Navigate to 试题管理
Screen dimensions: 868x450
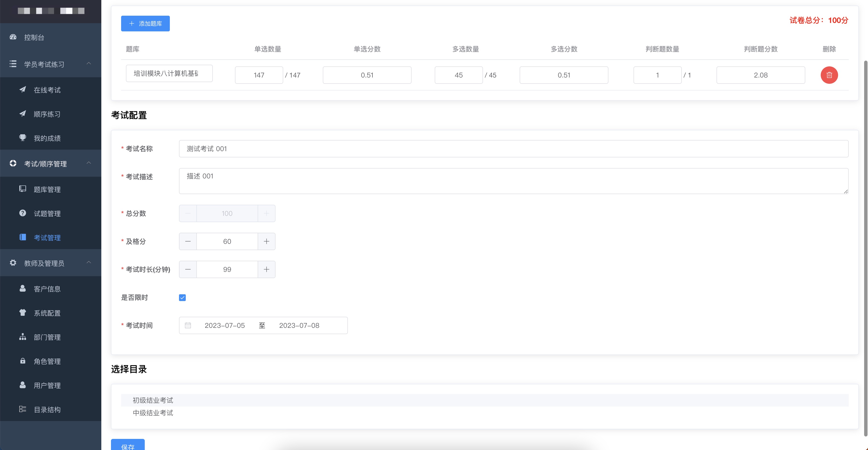51,213
